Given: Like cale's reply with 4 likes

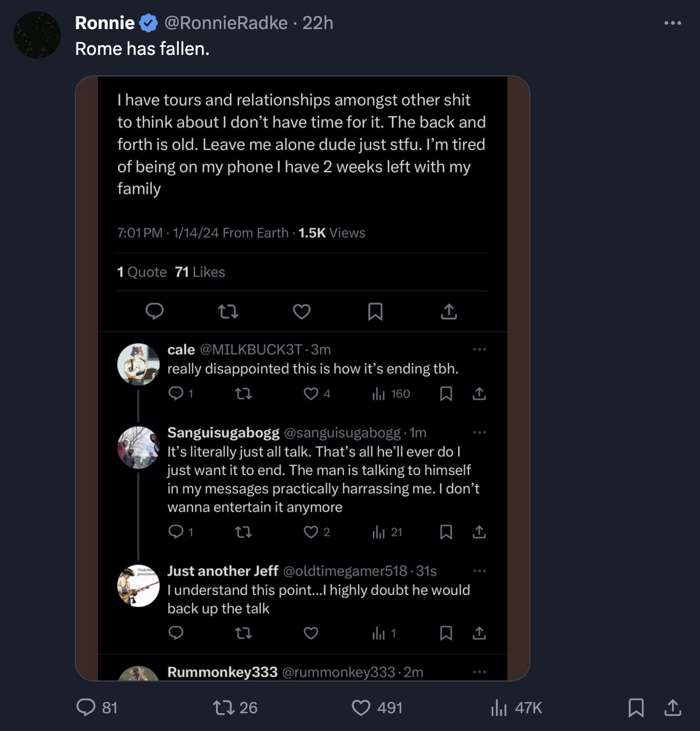Looking at the screenshot, I should click(311, 394).
